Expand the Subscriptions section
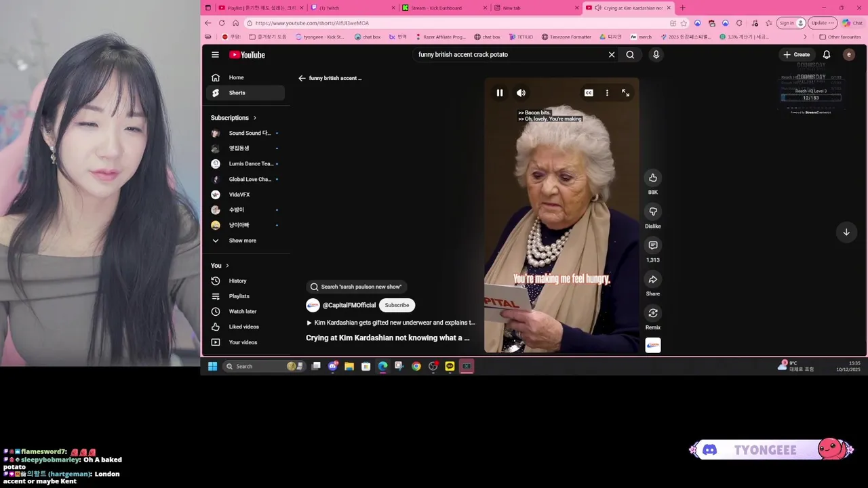The height and width of the screenshot is (488, 868). pyautogui.click(x=233, y=118)
